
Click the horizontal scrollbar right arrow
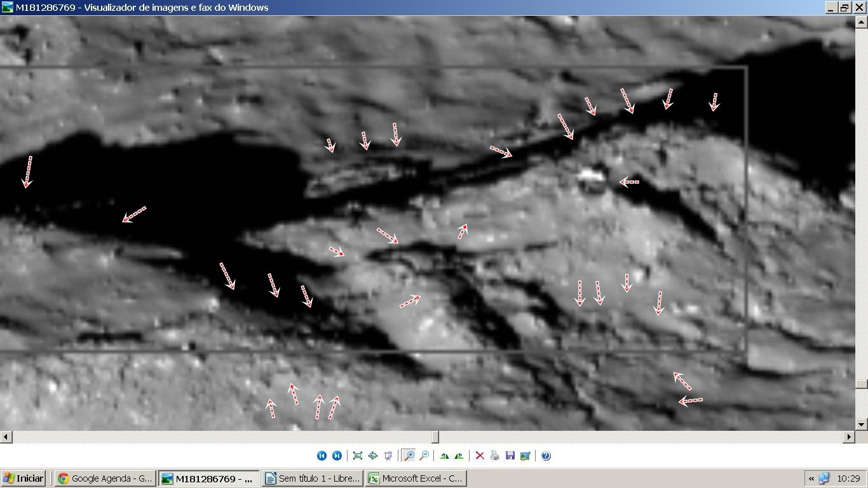(849, 437)
